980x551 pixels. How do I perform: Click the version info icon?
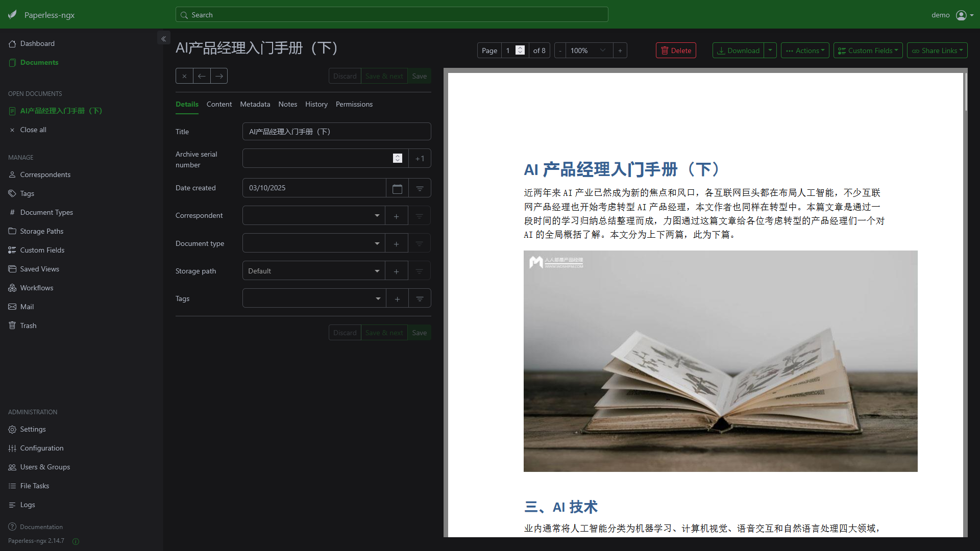(76, 541)
